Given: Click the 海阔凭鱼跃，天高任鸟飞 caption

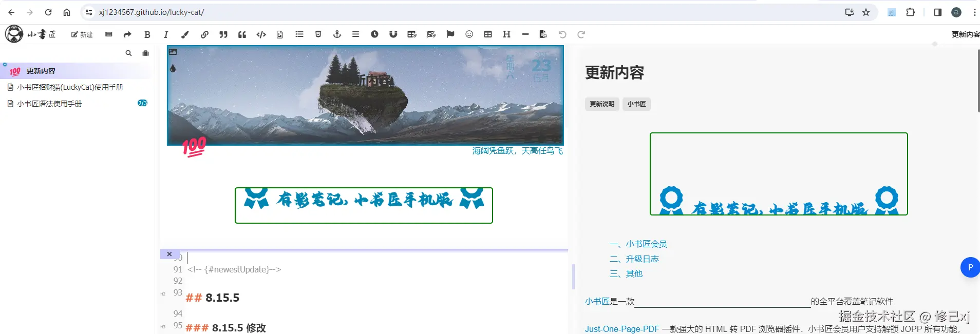Looking at the screenshot, I should coord(517,151).
